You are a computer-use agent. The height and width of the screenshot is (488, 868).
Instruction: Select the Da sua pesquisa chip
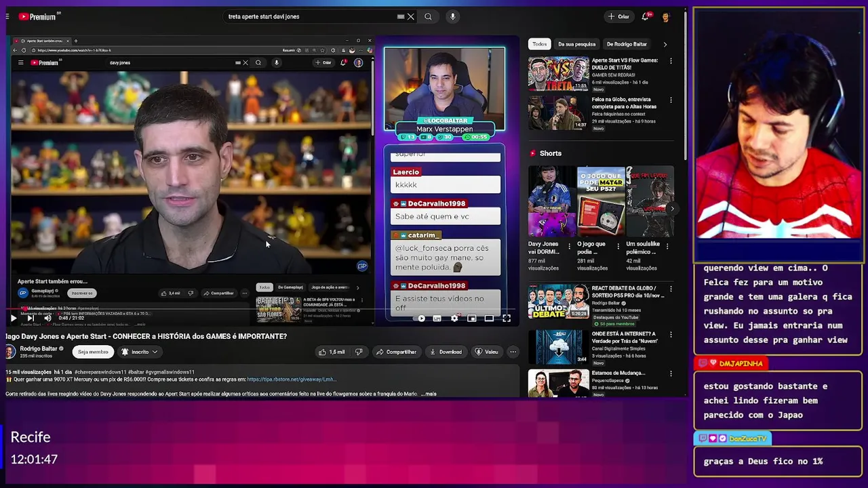click(577, 44)
